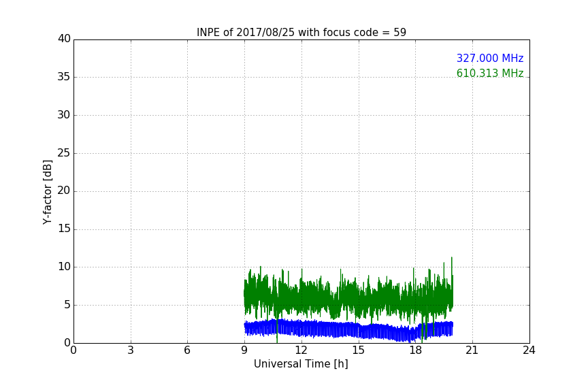Click the x-axis tick value 9
This screenshot has height=392, width=588.
[x=244, y=350]
